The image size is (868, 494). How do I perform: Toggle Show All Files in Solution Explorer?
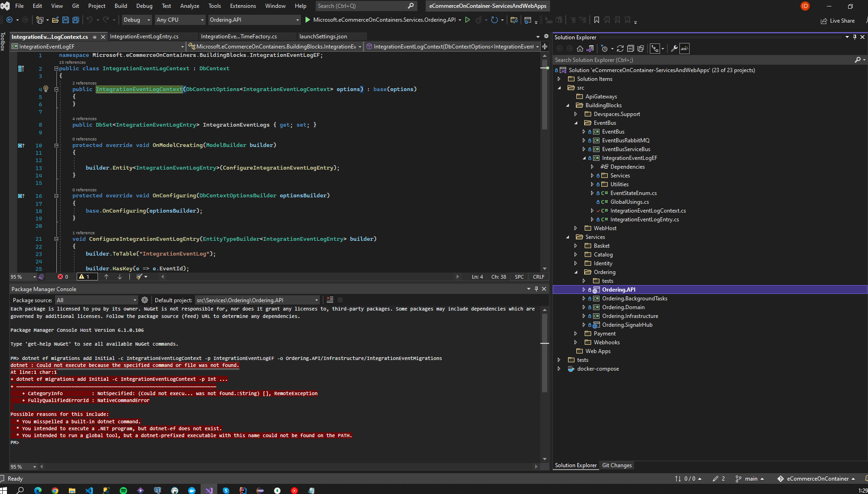pos(641,49)
